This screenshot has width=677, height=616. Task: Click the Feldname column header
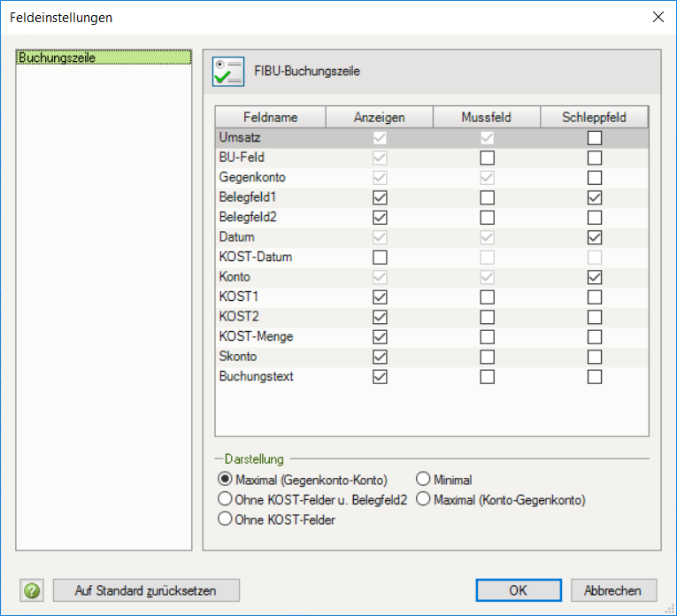tap(271, 118)
